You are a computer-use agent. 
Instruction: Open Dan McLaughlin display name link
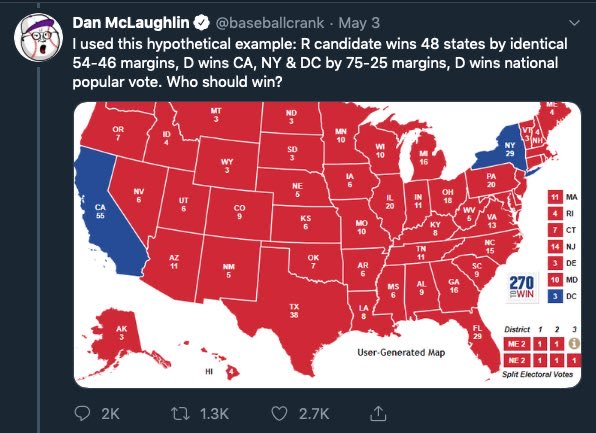(131, 23)
